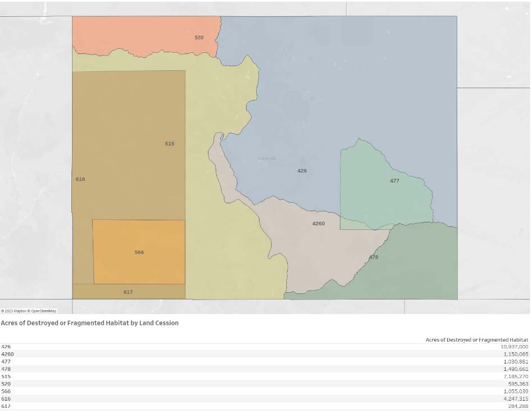Click the 7,185,270 value for cession 515
Viewport: 532px width, 413px height.
[x=516, y=376]
